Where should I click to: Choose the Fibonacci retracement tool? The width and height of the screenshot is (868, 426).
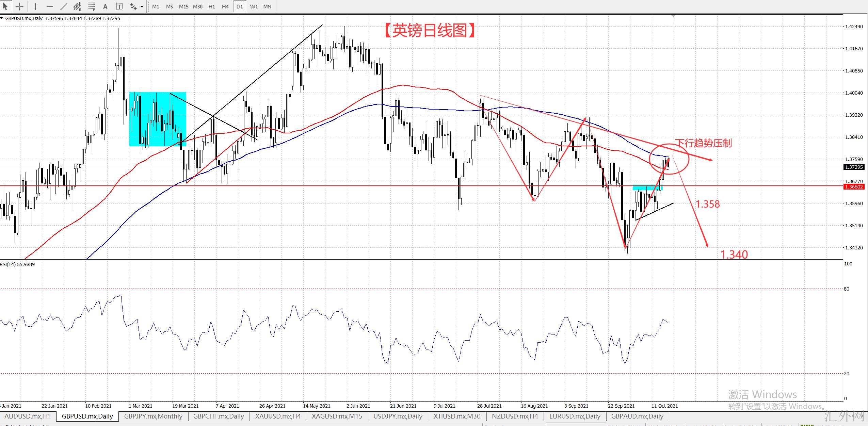92,6
